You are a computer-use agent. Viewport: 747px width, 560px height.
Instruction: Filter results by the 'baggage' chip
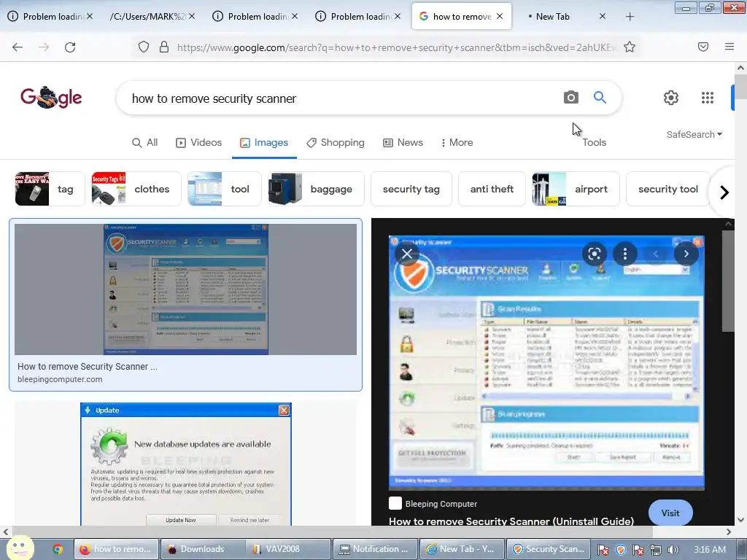click(x=316, y=189)
